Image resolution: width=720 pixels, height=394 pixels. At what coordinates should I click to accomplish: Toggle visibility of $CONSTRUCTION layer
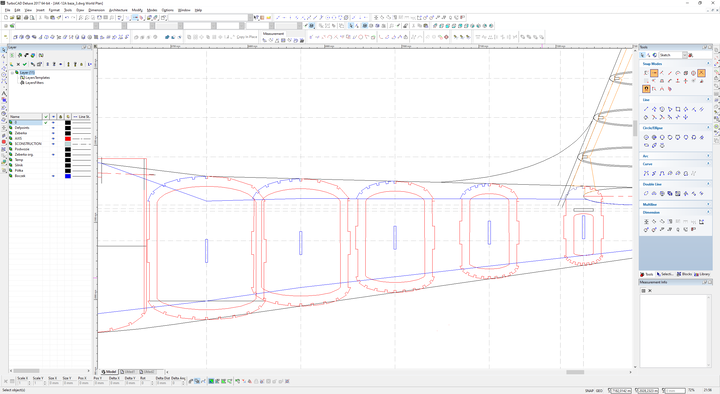[53, 144]
